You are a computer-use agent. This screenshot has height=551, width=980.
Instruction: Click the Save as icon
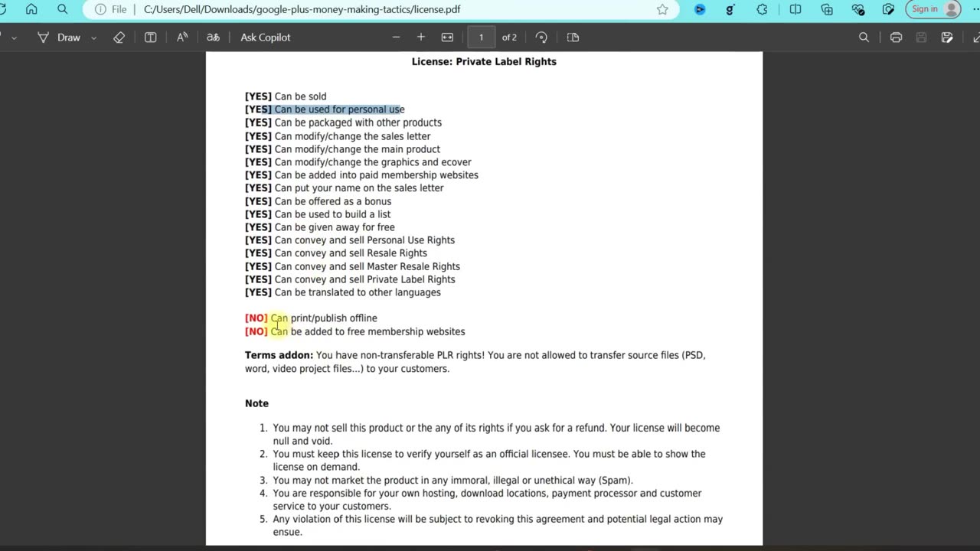pos(947,37)
